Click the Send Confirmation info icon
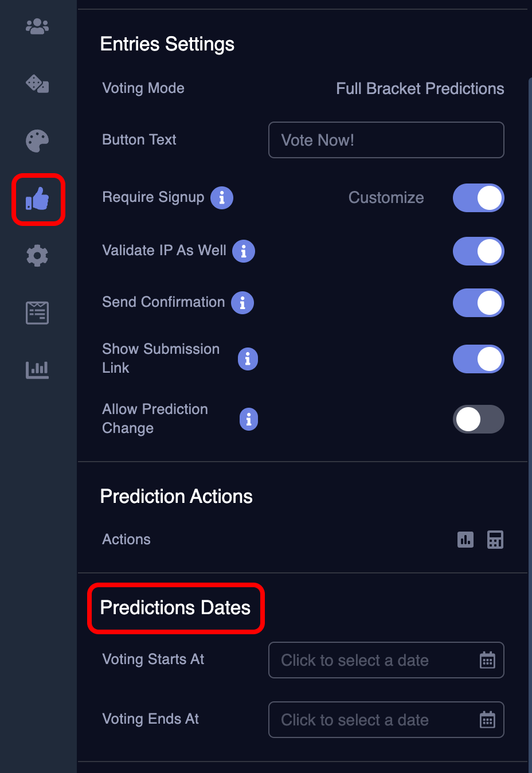Screen dimensions: 532x773 (242, 303)
